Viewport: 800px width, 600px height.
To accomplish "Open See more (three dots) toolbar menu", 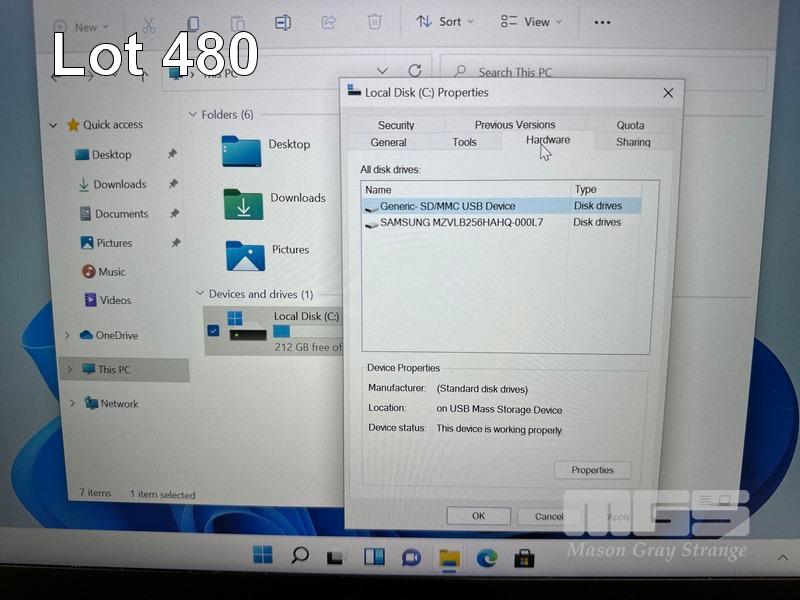I will coord(602,22).
